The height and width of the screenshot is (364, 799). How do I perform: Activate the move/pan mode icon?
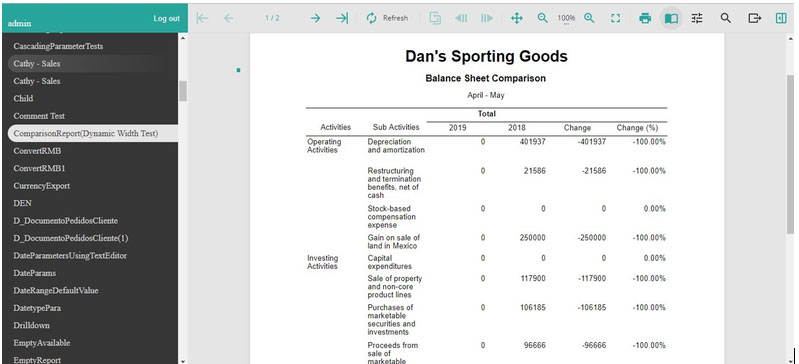point(517,18)
